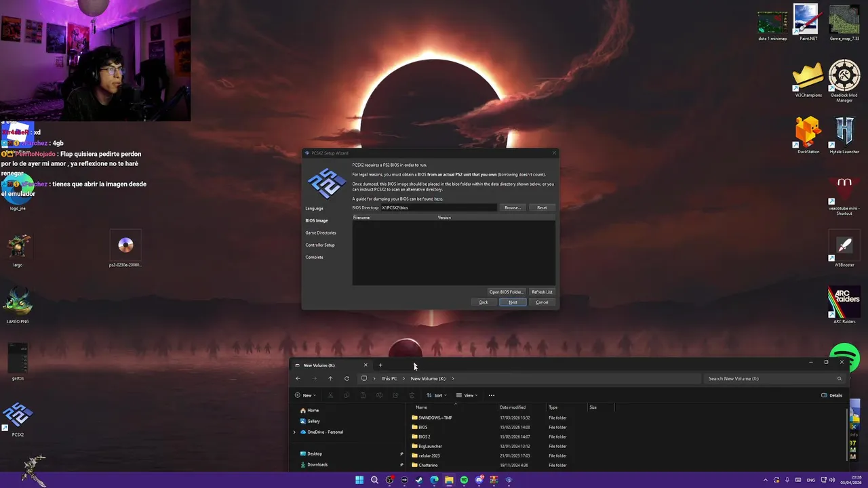
Task: Open the Deadlock Mod Manager shortcut
Action: pyautogui.click(x=844, y=81)
